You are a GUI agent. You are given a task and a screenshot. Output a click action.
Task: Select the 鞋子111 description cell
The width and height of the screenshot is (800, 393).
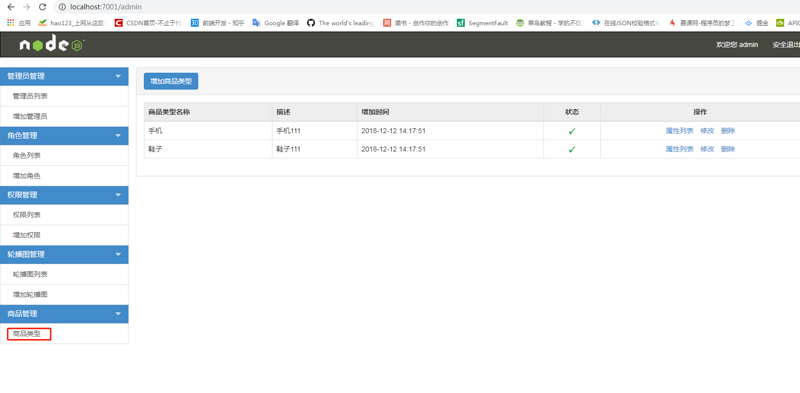[x=315, y=149]
